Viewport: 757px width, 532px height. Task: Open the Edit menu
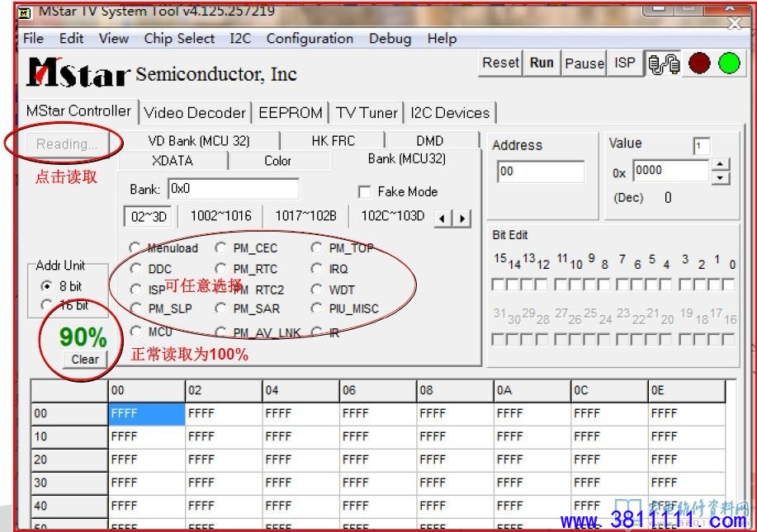[x=72, y=39]
